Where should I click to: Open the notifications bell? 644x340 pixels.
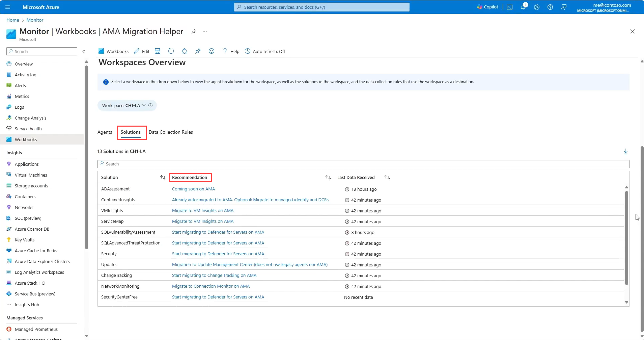(x=523, y=7)
